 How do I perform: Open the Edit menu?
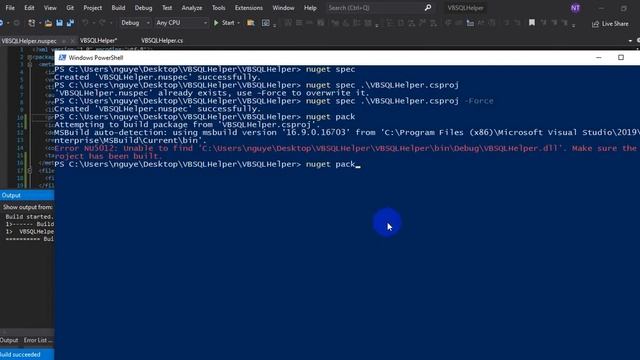click(29, 8)
